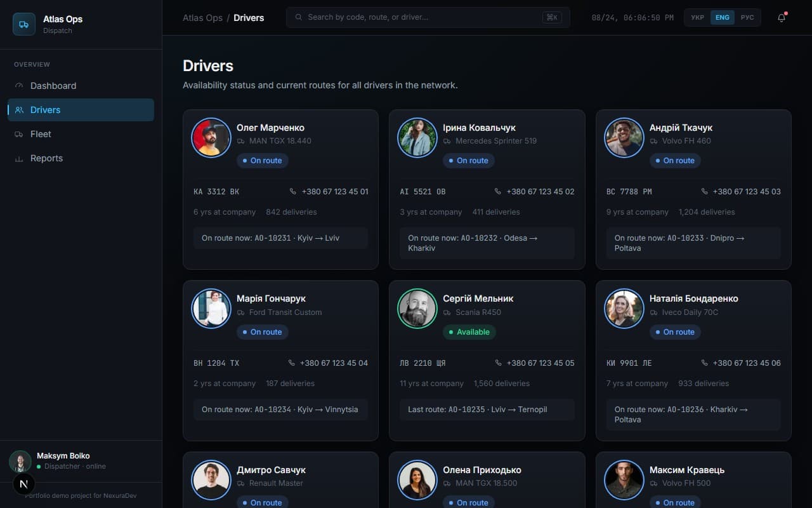Click phone icon next to +380 67 123 45 01
The width and height of the screenshot is (812, 508).
pyautogui.click(x=293, y=191)
